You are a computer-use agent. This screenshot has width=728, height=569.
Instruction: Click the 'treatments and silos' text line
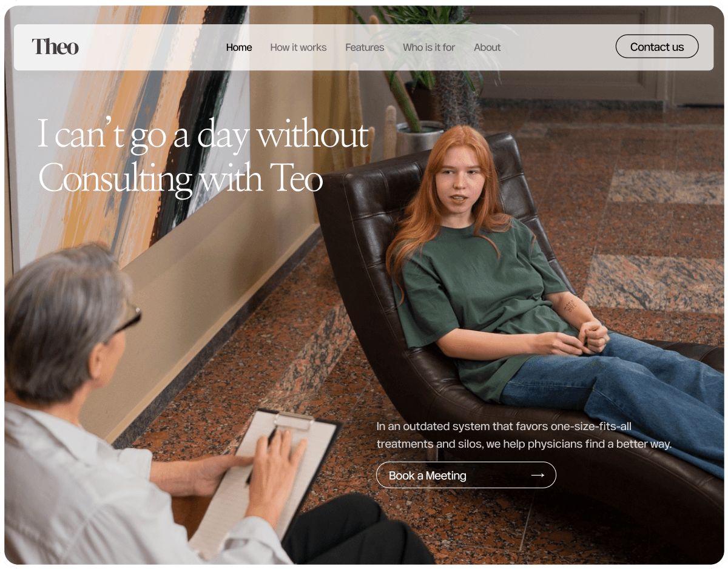[524, 444]
